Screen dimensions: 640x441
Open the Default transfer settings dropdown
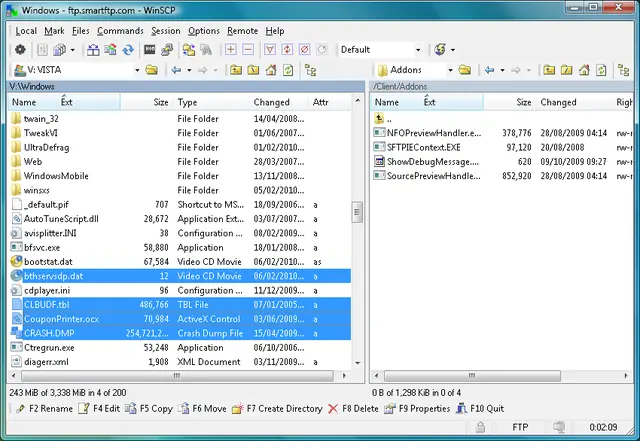coord(418,50)
